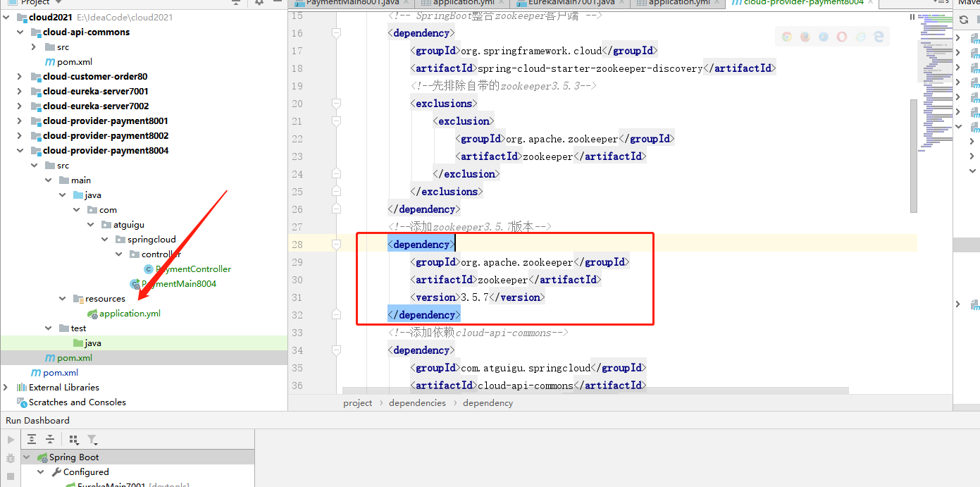Open in Edge browser icon in editor
The width and height of the screenshot is (980, 487).
(878, 37)
